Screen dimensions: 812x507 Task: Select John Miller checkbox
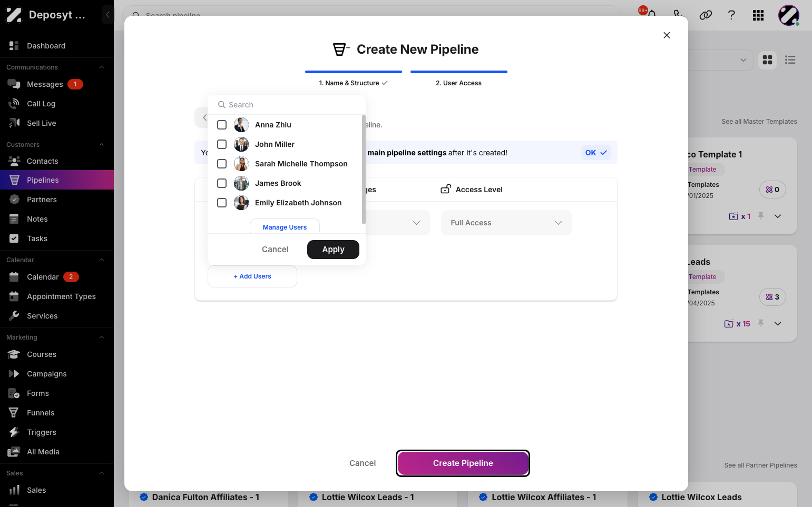(x=222, y=144)
